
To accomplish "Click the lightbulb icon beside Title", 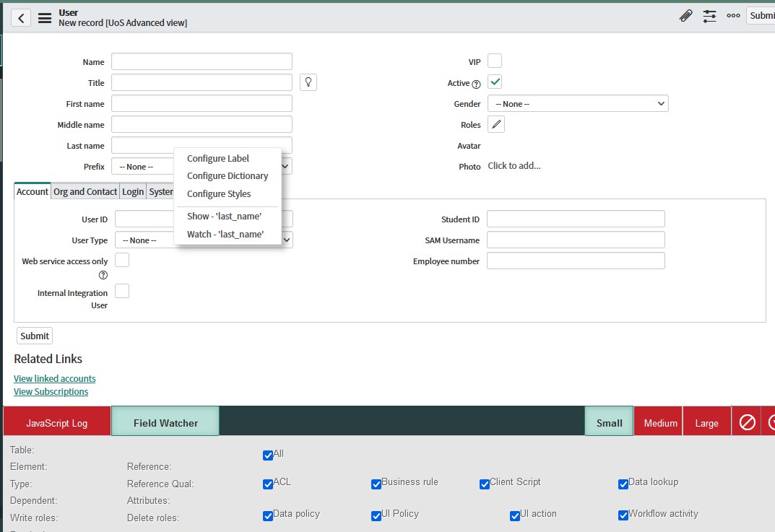I will (308, 82).
